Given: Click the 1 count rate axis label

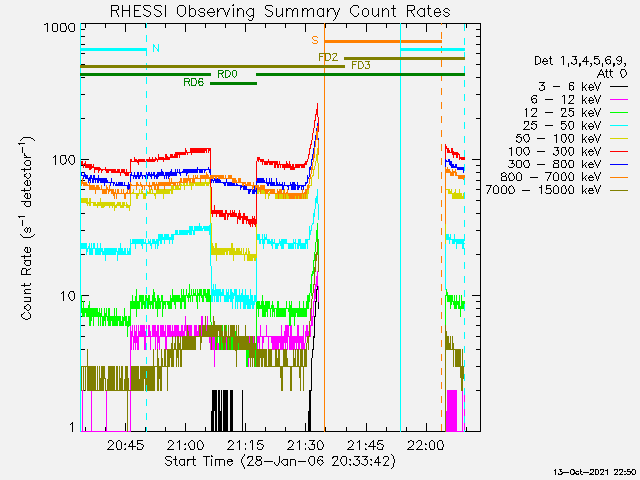Looking at the screenshot, I should coord(72,427).
